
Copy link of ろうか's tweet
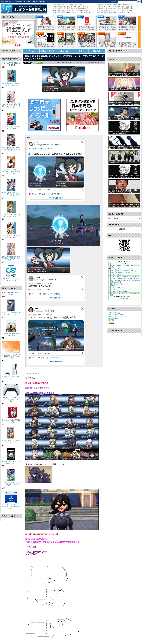point(54,194)
